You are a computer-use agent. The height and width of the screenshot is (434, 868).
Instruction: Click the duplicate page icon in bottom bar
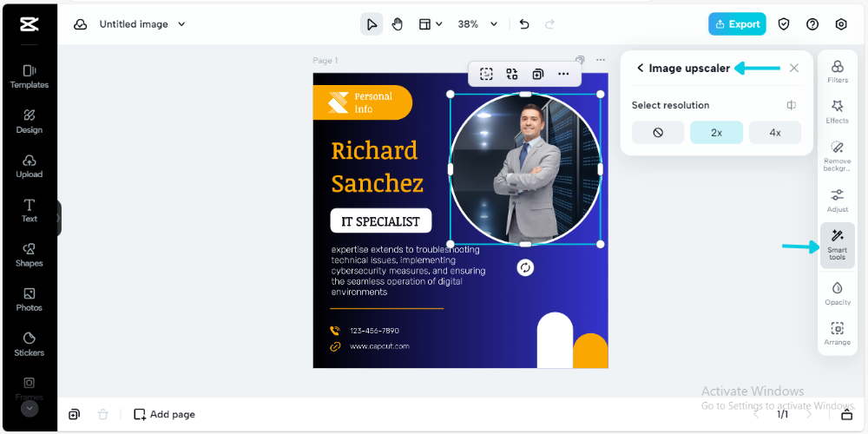pyautogui.click(x=74, y=414)
